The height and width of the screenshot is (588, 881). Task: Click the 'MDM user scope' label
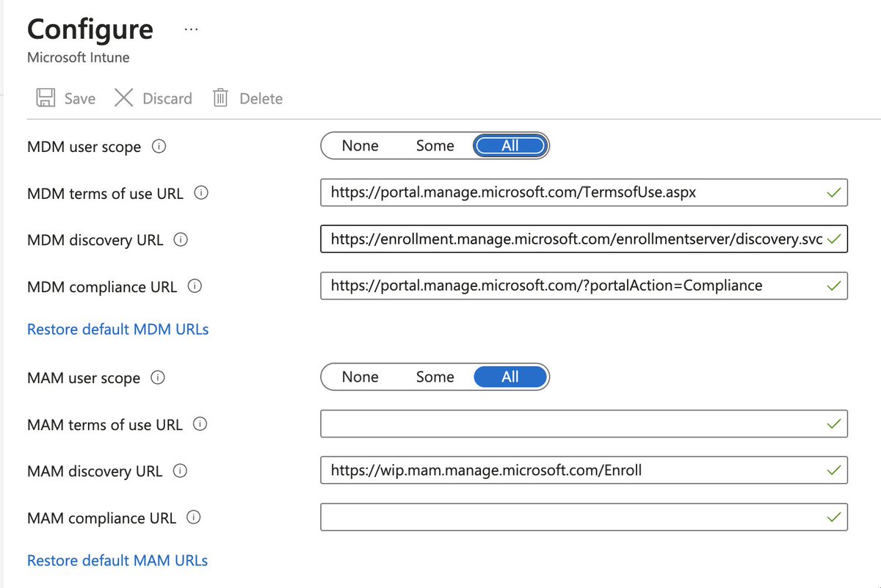84,147
